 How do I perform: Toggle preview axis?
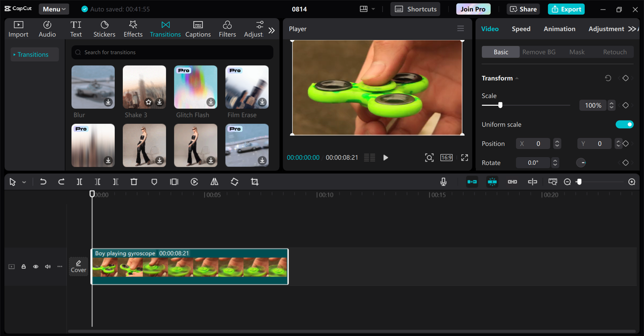[532, 182]
